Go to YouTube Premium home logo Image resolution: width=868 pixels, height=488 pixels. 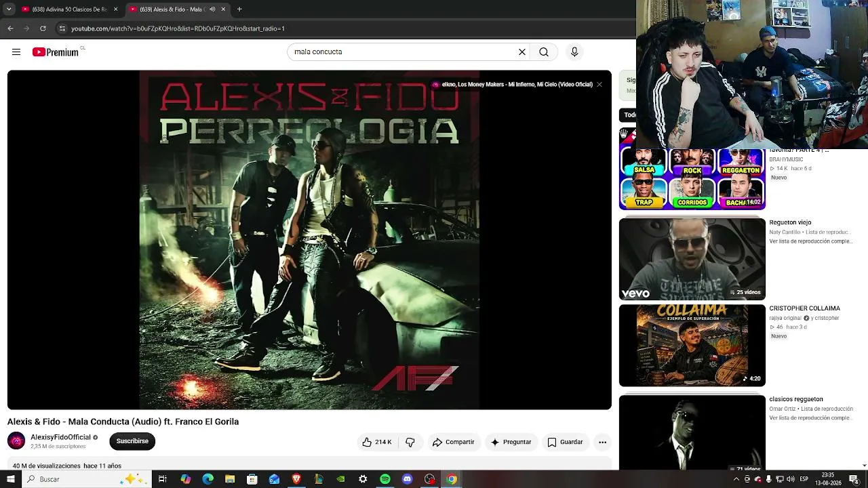pos(56,52)
